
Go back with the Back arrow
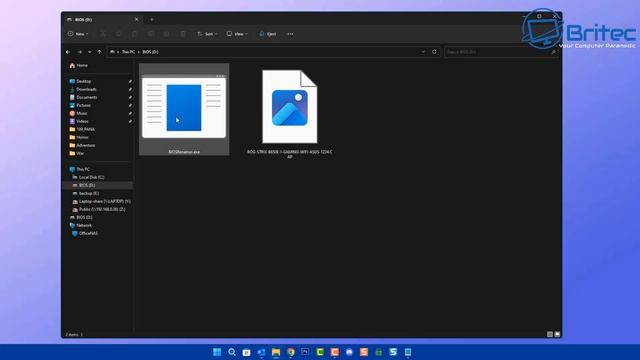coord(68,52)
